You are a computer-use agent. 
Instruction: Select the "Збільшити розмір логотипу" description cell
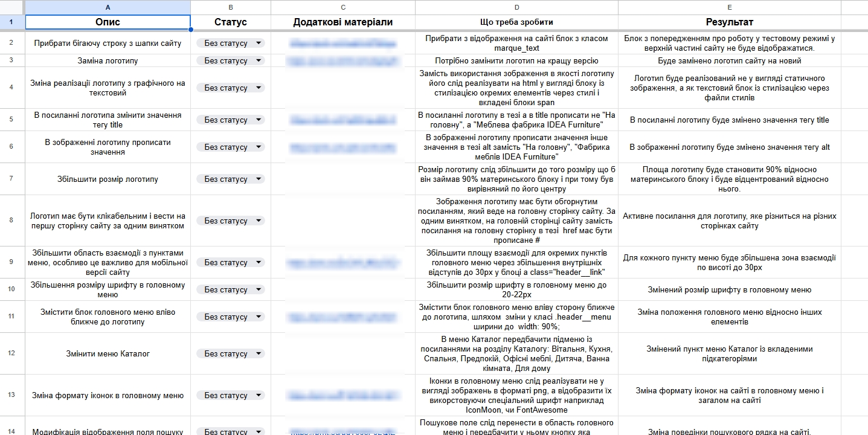(108, 179)
